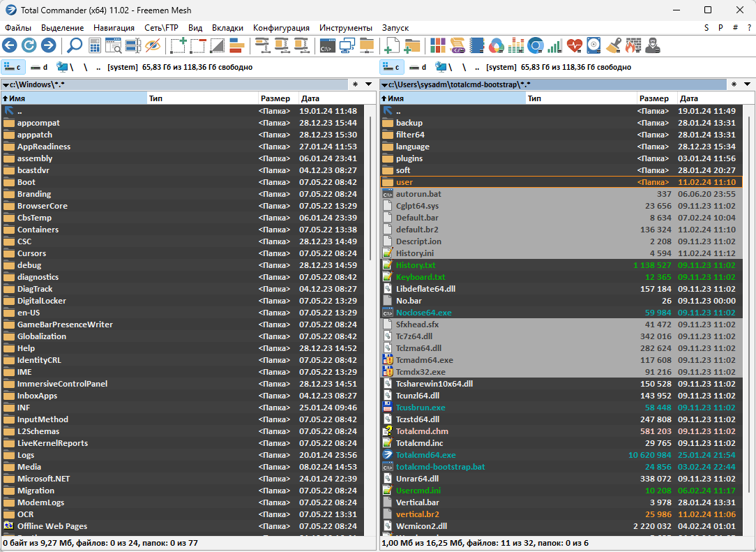Click the left panel vertical scrollbar
The image size is (756, 552).
pyautogui.click(x=370, y=279)
